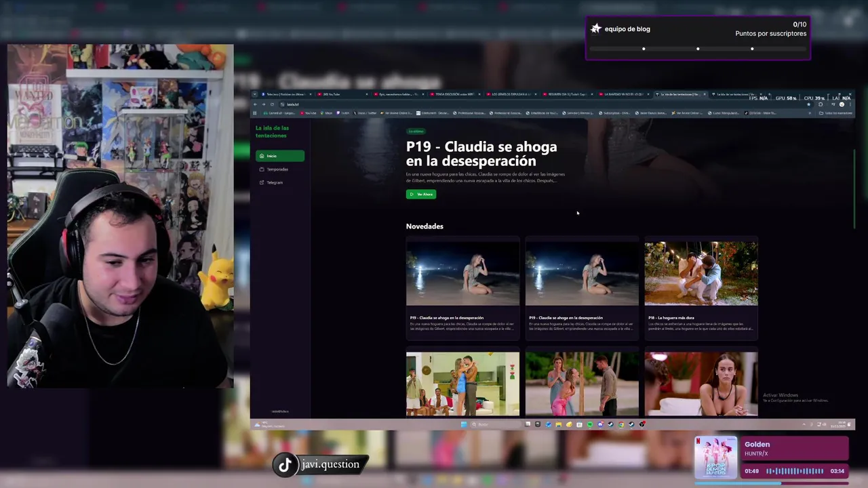Open the Spotify taskbar icon
The width and height of the screenshot is (868, 488).
click(589, 425)
